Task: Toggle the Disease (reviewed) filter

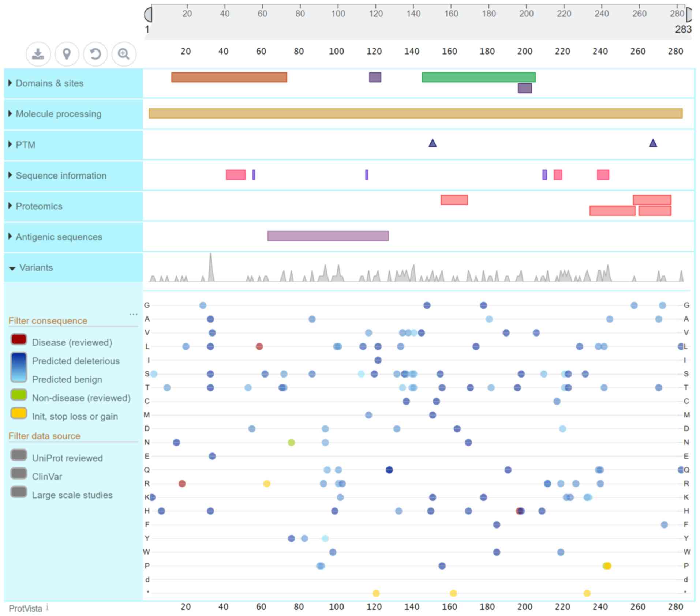Action: (19, 339)
